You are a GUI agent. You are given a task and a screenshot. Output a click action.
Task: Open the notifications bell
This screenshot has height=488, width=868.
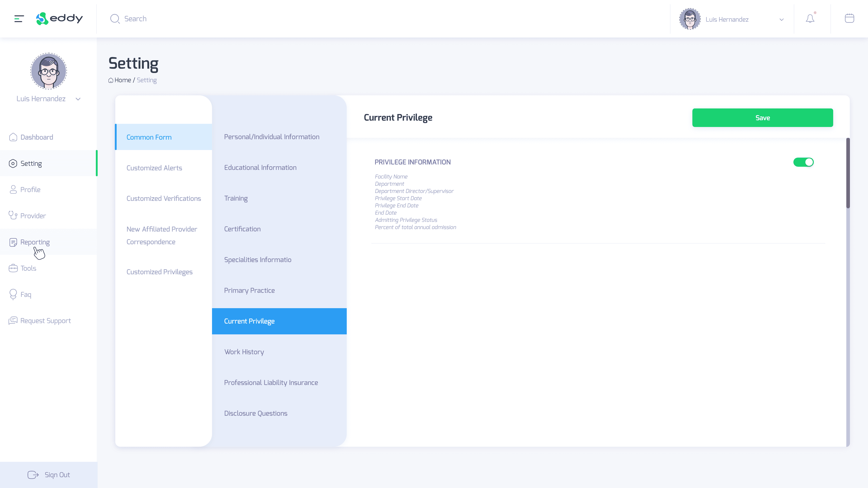click(x=810, y=19)
